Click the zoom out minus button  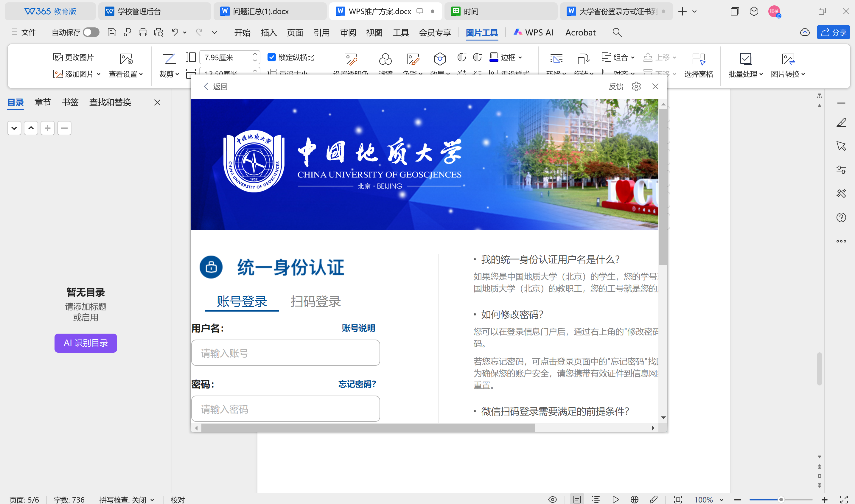(x=738, y=499)
